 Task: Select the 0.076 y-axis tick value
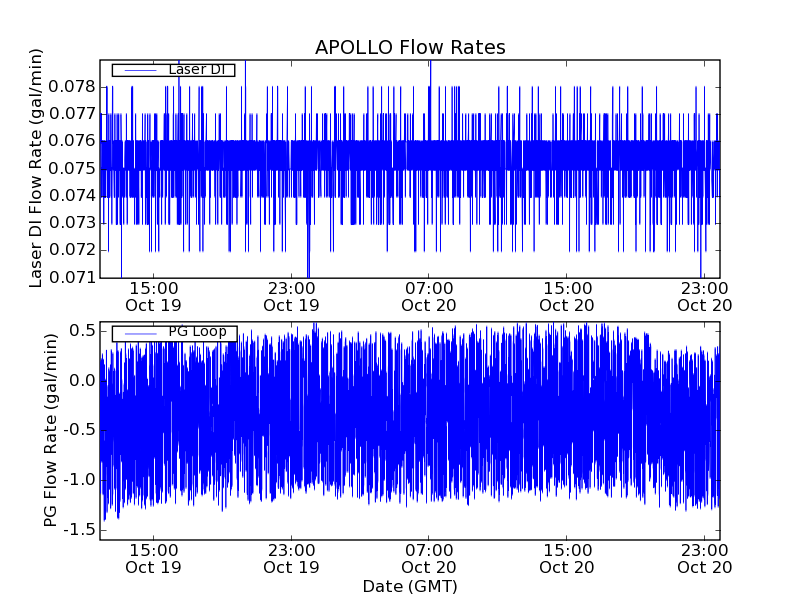72,141
